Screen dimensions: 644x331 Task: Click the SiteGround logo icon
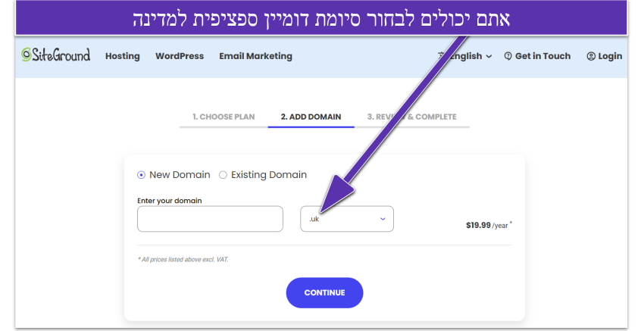tap(27, 55)
